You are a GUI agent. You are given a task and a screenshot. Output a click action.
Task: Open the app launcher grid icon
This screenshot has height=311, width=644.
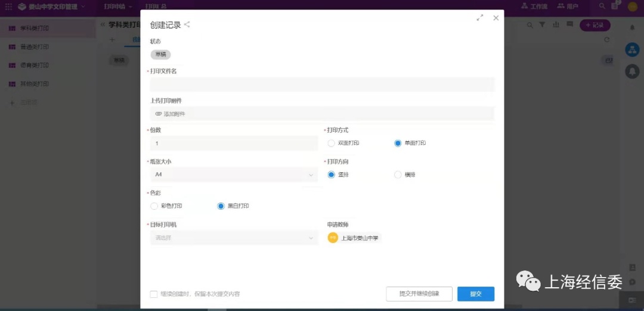pos(8,7)
